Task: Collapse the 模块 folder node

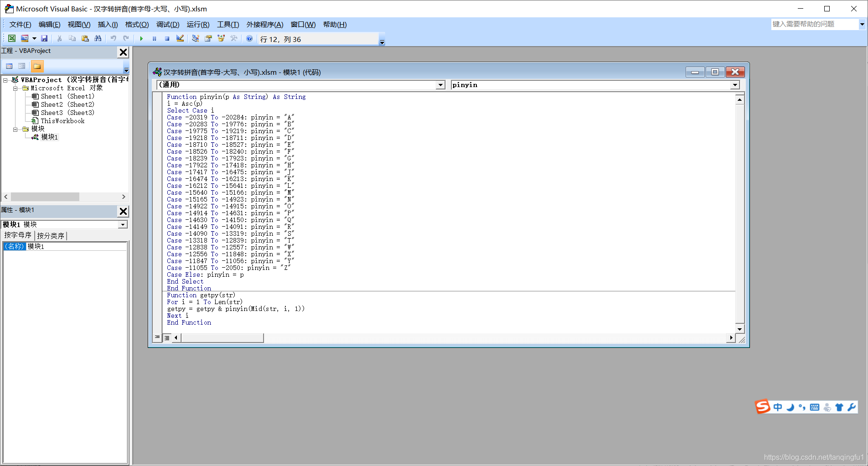Action: [x=15, y=129]
